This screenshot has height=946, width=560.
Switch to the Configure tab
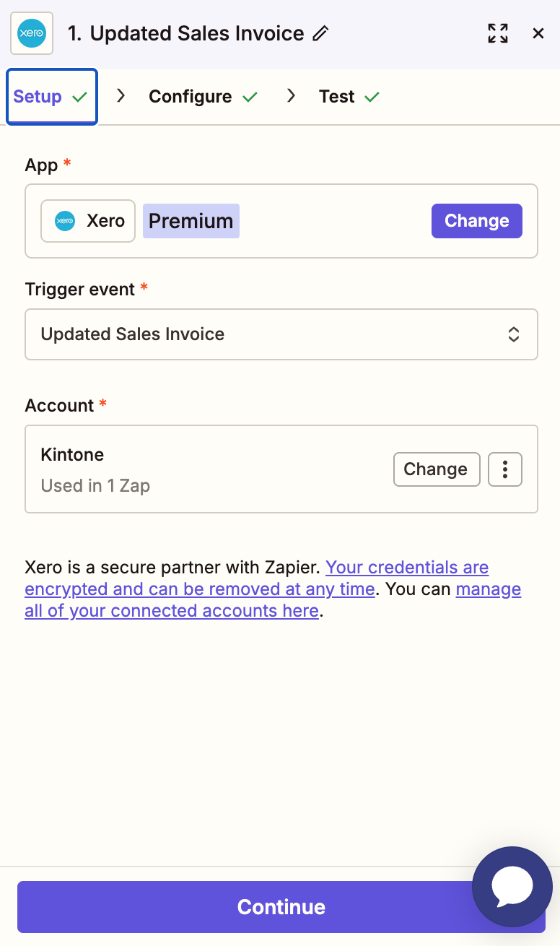tap(190, 96)
